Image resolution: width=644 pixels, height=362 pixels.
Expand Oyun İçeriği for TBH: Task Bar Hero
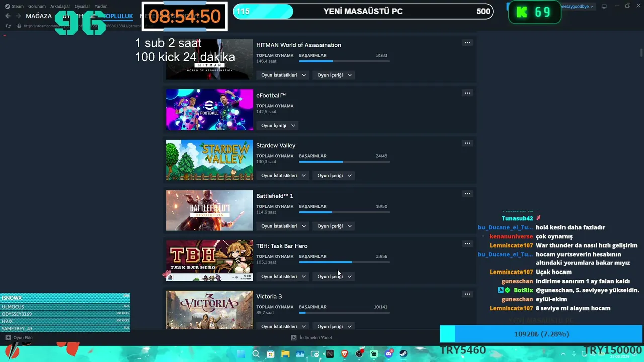tap(335, 277)
